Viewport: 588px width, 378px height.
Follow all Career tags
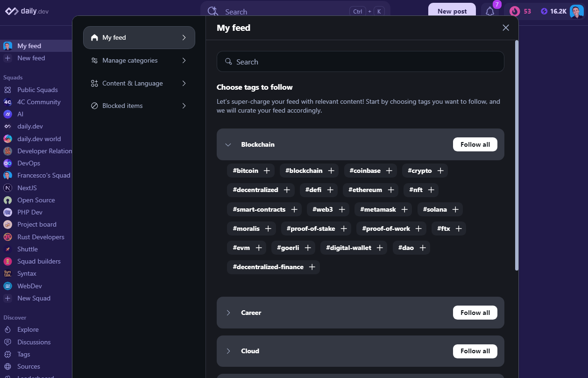pyautogui.click(x=475, y=313)
